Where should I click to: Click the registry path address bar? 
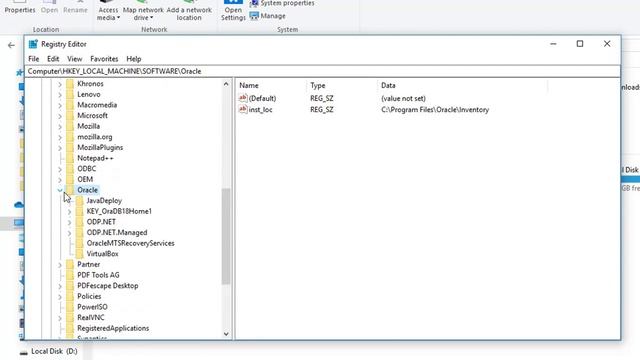322,71
